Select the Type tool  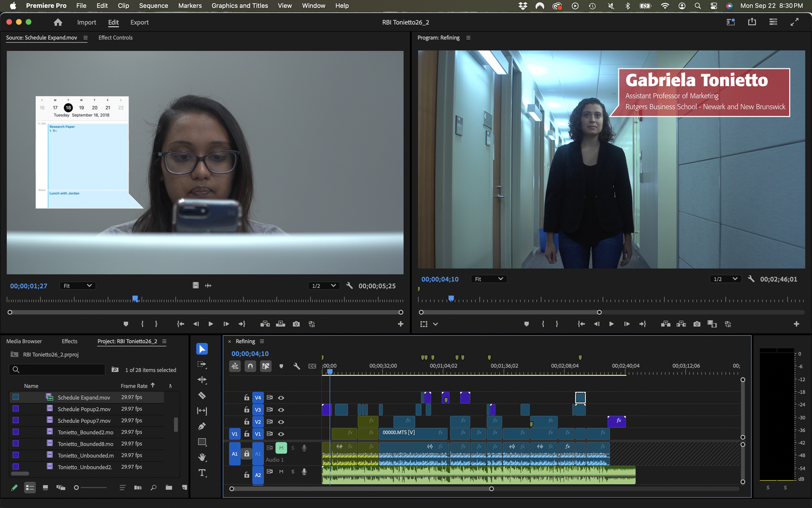point(202,473)
